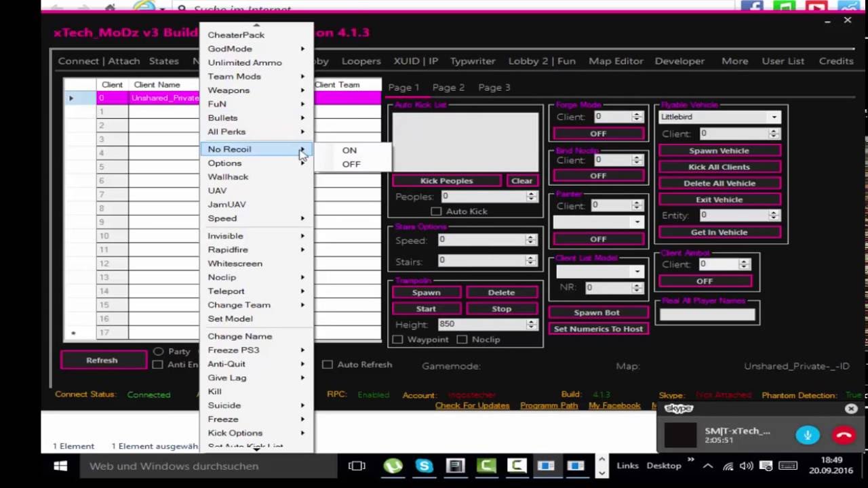Open Skype from the taskbar
The width and height of the screenshot is (868, 488).
pos(425,466)
